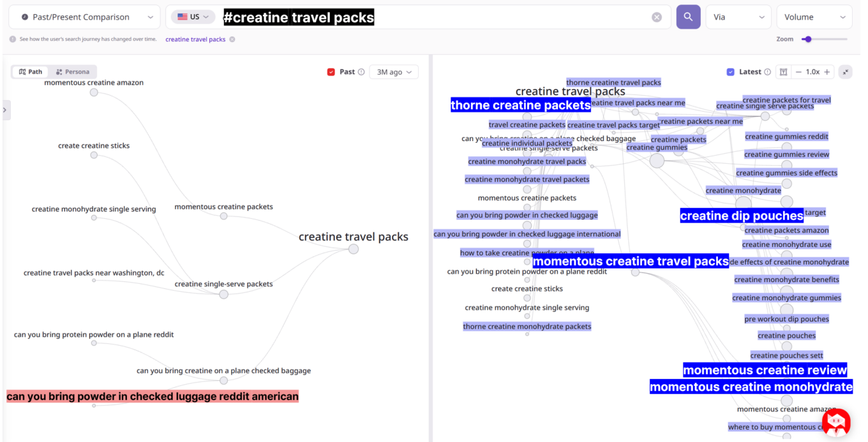Click 'creatine monohydrate travel packets' label
Screen dimensions: 868x442
[527, 179]
